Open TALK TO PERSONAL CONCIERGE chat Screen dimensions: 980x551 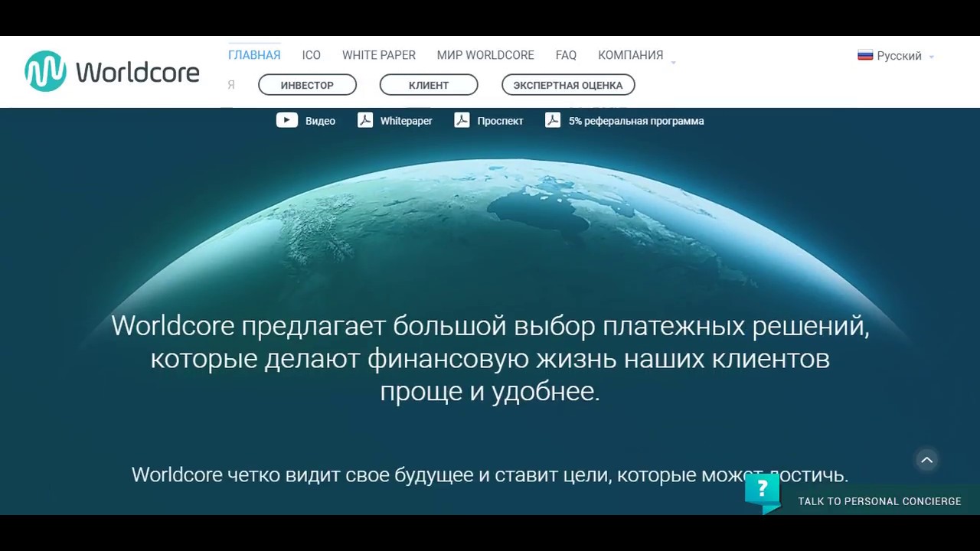879,501
